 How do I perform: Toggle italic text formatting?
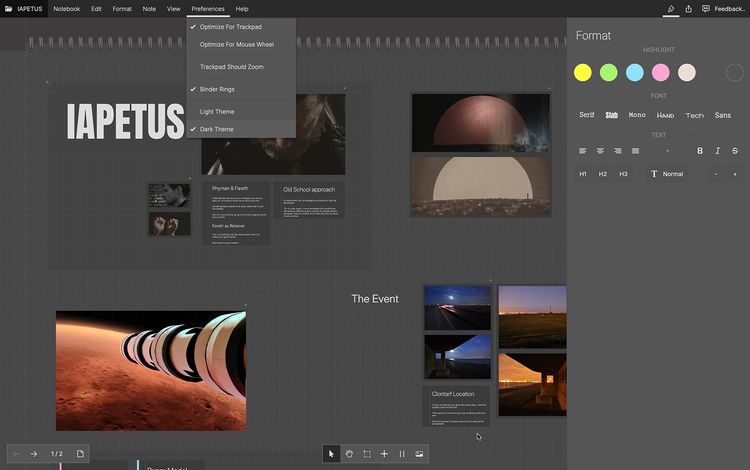(x=717, y=151)
